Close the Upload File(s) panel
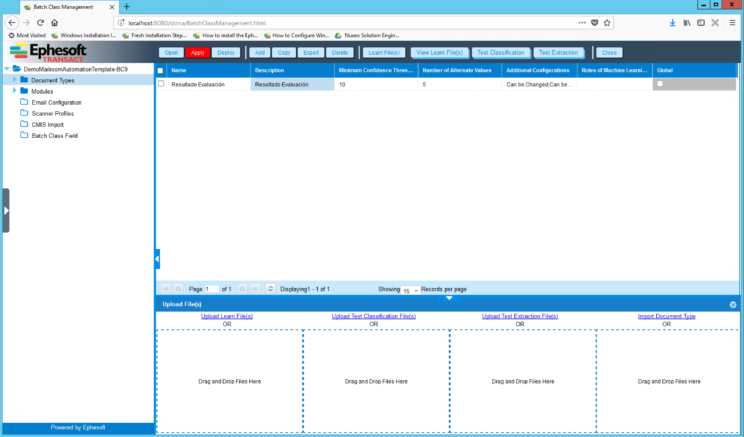744x437 pixels. click(x=733, y=305)
